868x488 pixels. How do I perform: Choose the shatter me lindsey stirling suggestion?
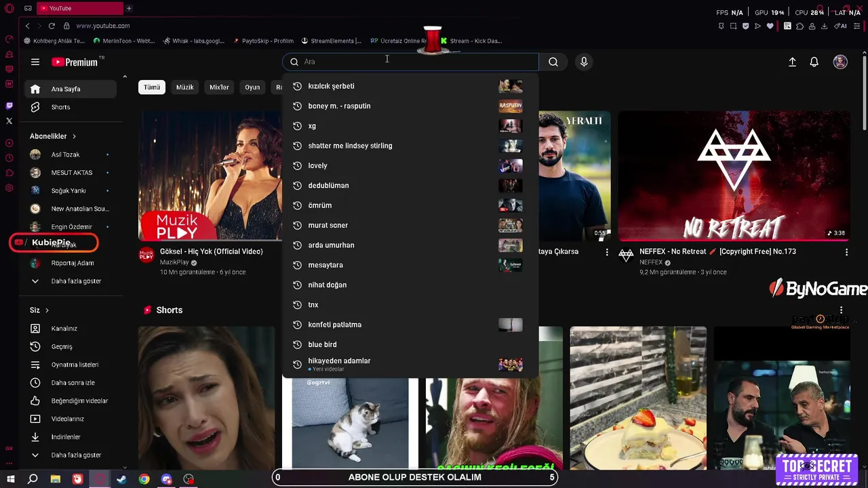pyautogui.click(x=410, y=146)
